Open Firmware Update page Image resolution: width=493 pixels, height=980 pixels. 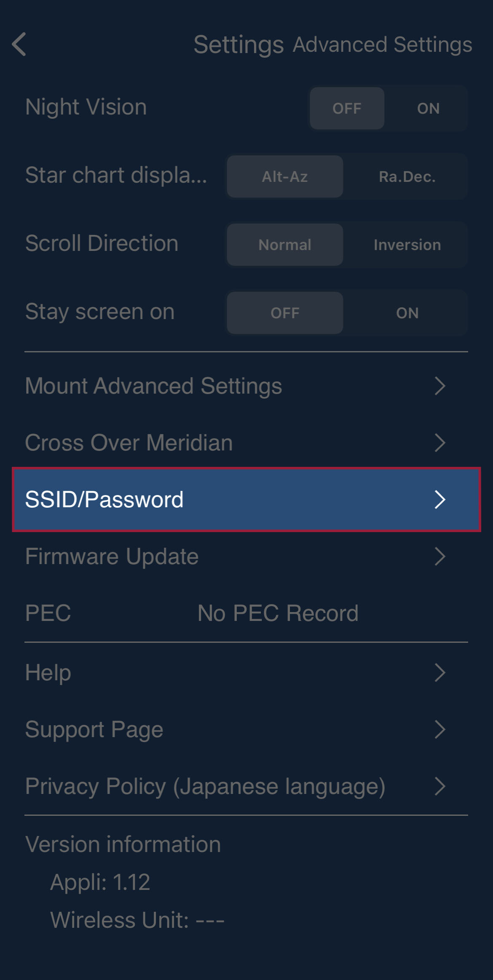(112, 557)
